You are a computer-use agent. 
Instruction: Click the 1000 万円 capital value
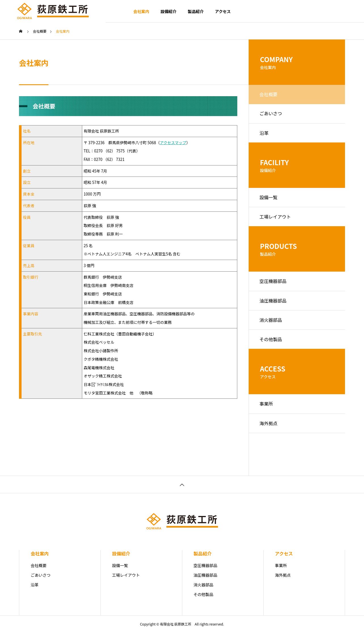click(92, 194)
